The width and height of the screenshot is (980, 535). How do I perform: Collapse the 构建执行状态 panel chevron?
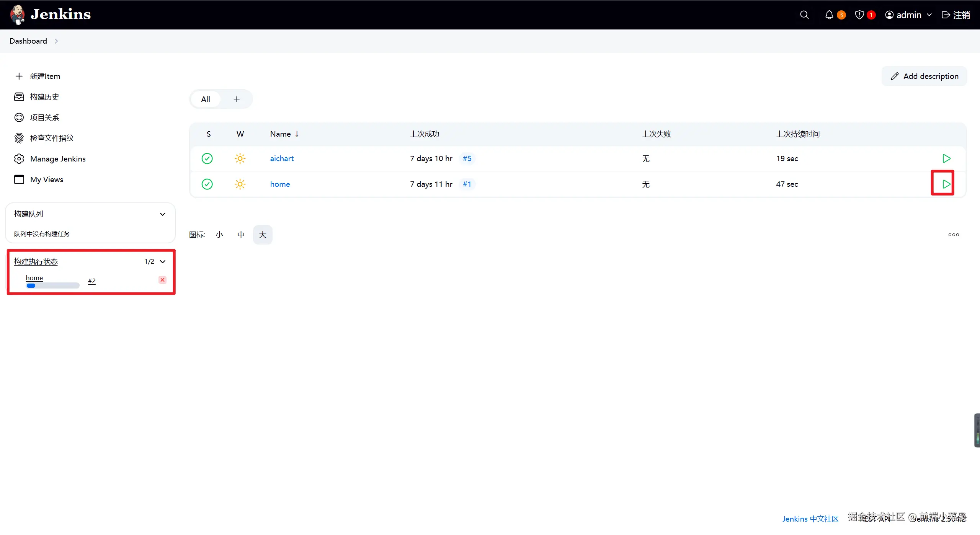coord(163,262)
